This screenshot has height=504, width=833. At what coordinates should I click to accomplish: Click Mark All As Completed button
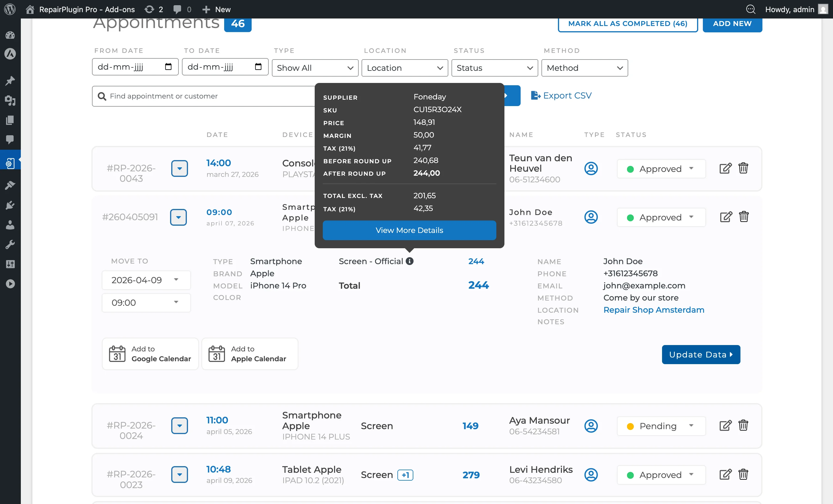[x=627, y=24]
